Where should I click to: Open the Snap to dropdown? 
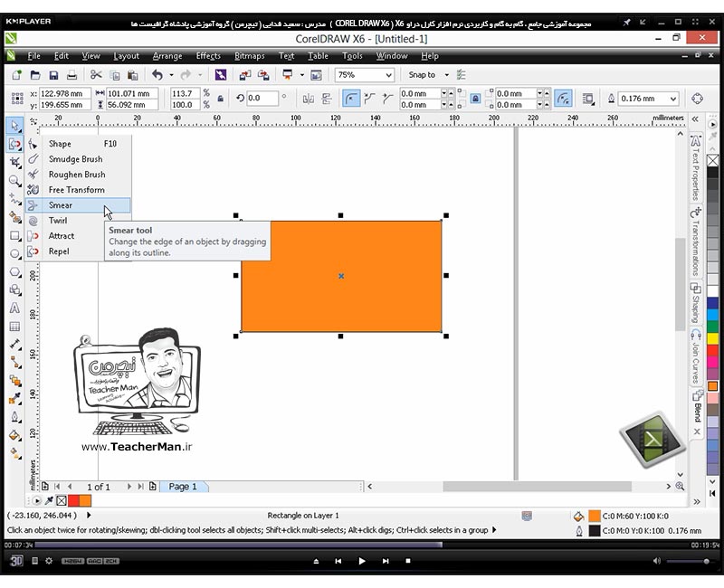pyautogui.click(x=446, y=75)
